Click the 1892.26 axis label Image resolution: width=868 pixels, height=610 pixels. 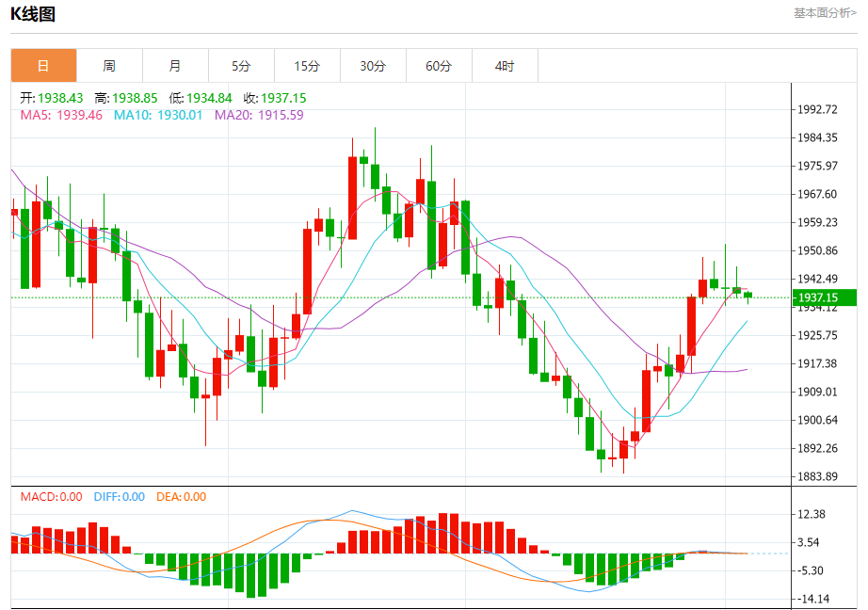click(817, 448)
